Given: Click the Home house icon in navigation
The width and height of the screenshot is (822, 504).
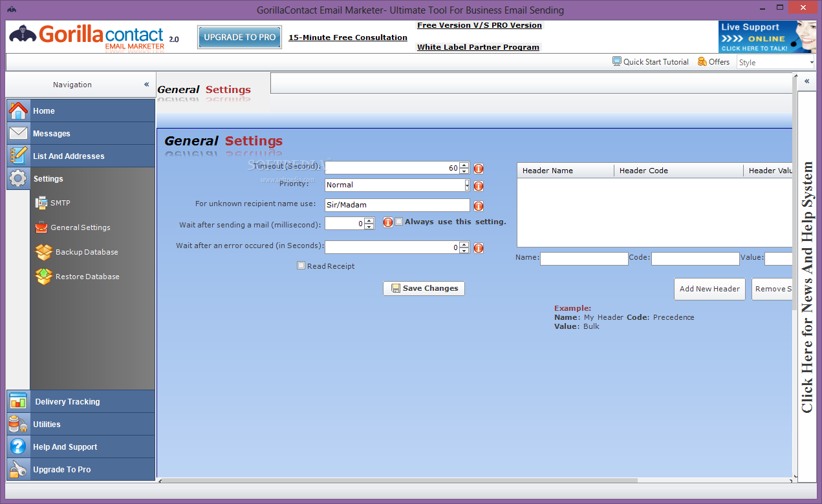Looking at the screenshot, I should 18,110.
